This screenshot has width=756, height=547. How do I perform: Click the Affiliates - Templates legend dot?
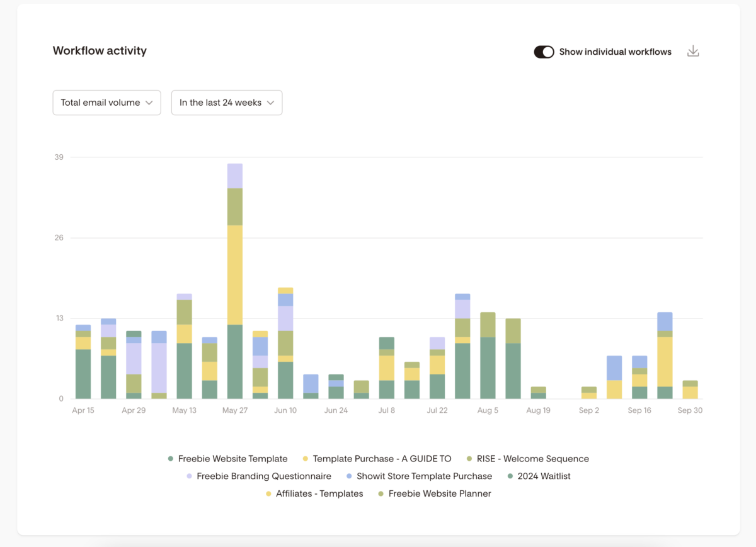coord(268,494)
